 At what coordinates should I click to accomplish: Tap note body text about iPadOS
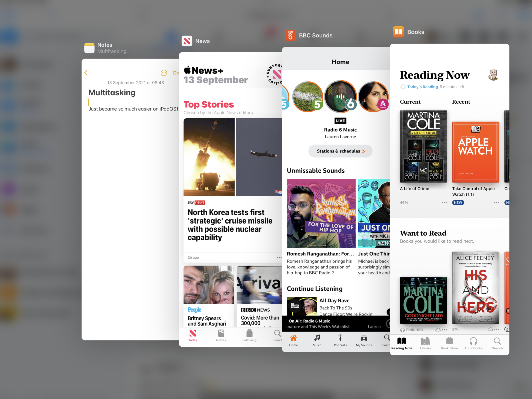[133, 109]
